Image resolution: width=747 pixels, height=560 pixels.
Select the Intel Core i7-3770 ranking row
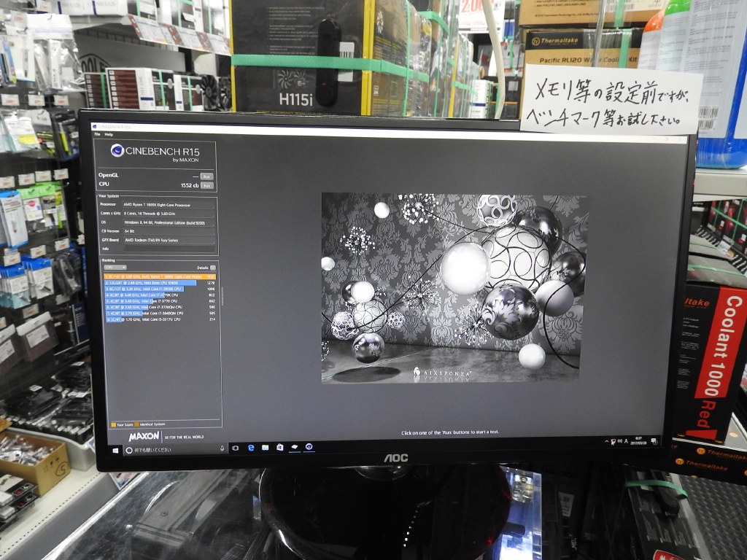pos(160,301)
